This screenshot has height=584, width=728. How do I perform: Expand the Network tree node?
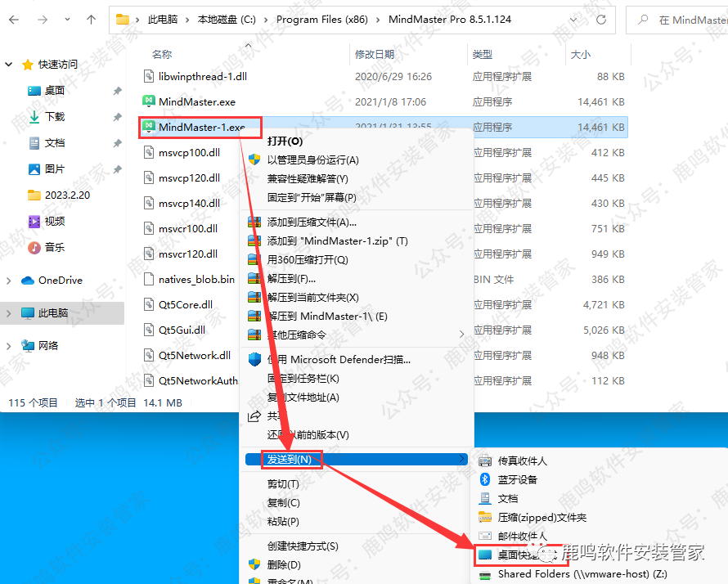pyautogui.click(x=9, y=346)
